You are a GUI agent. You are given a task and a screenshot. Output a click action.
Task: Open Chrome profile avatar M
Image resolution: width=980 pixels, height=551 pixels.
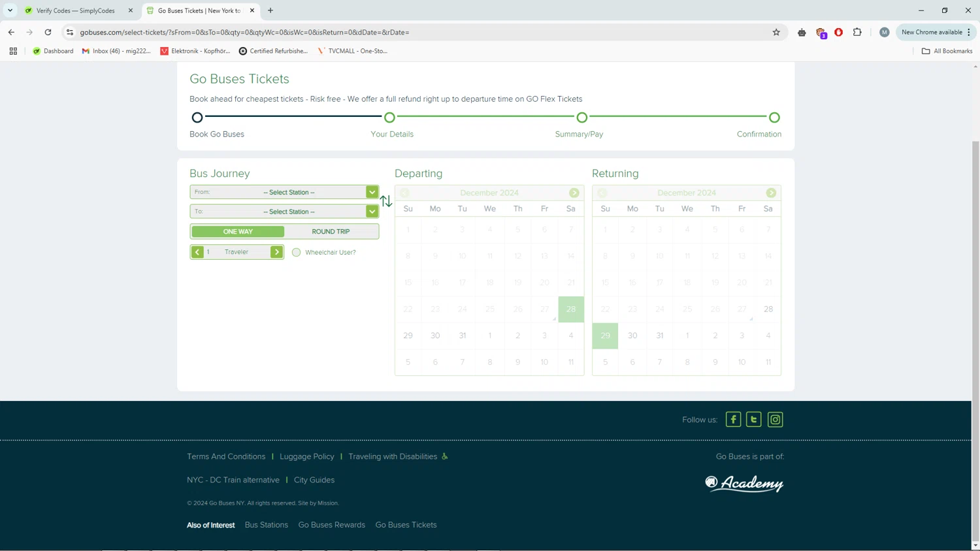[x=884, y=32]
